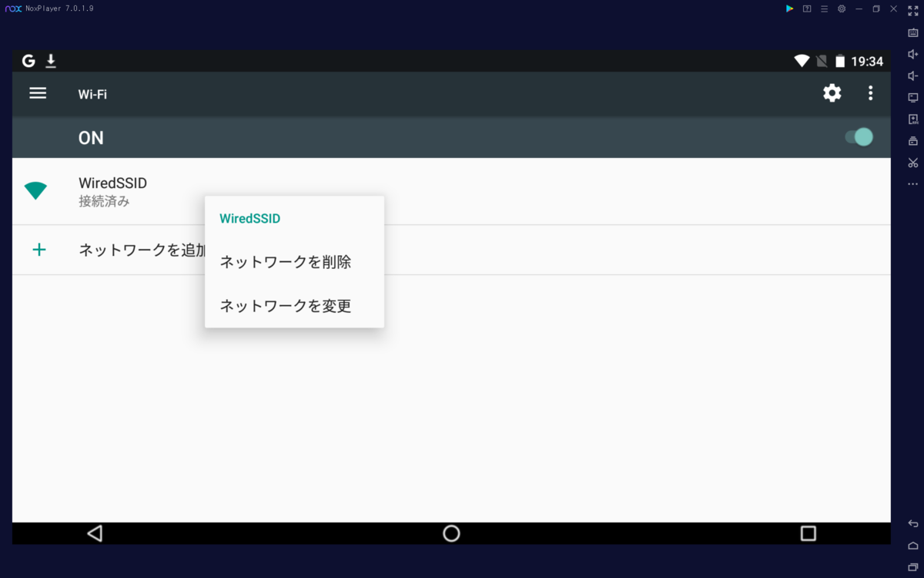Click the ON label in switch bar

(x=91, y=138)
